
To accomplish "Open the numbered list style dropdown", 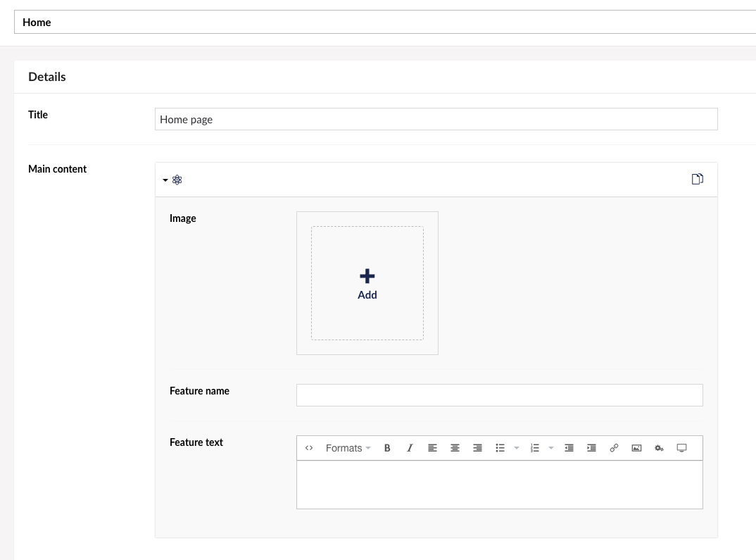I will [550, 448].
